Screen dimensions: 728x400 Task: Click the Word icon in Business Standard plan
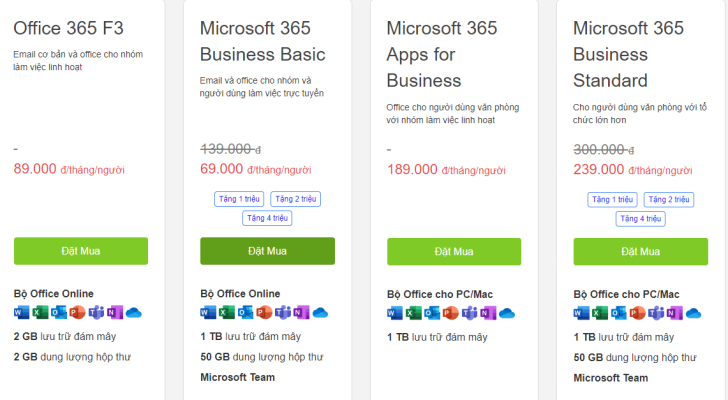pyautogui.click(x=581, y=313)
